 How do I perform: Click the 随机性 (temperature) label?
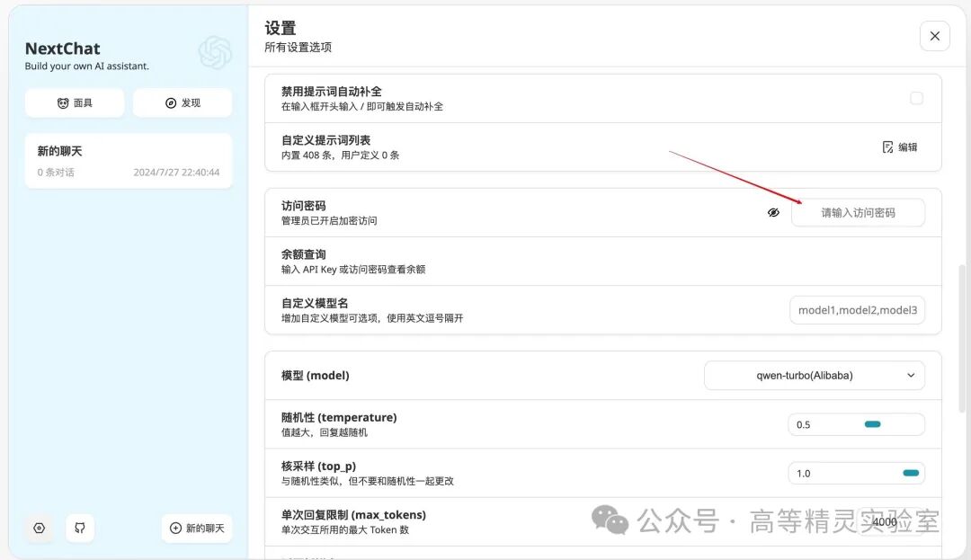339,417
